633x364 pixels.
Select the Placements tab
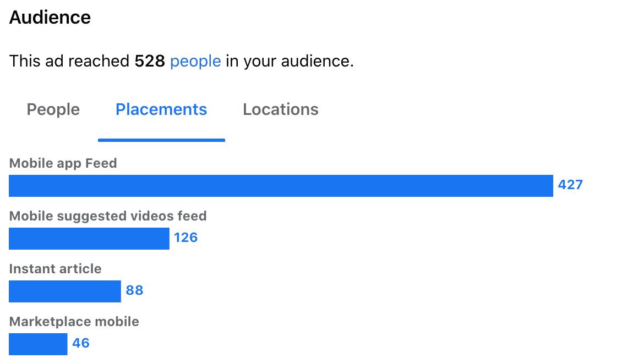pyautogui.click(x=161, y=109)
